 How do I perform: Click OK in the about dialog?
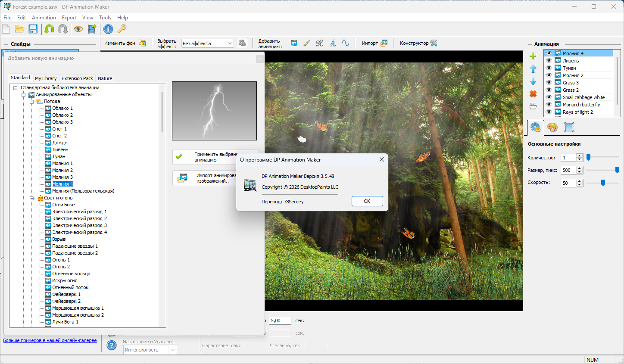pos(367,201)
